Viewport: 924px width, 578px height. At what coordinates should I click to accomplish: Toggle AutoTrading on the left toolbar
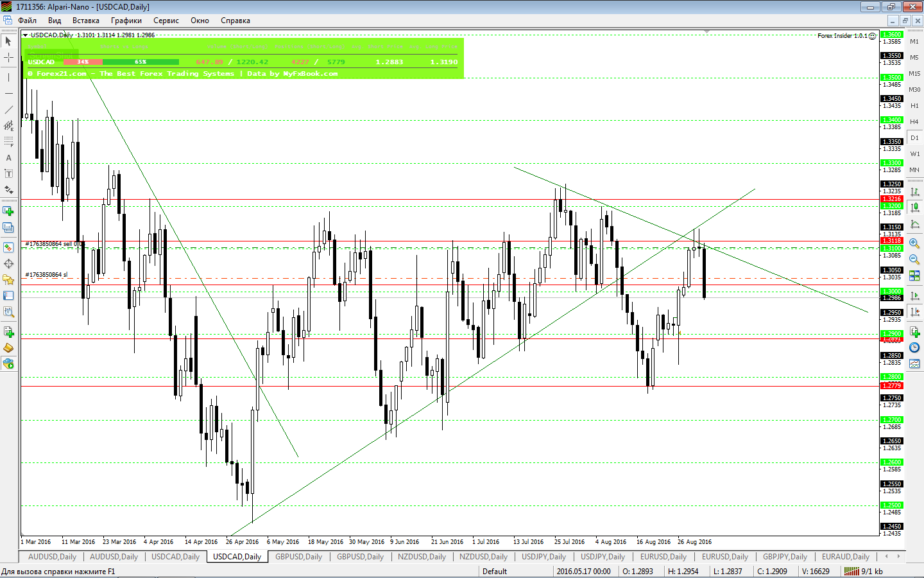8,363
